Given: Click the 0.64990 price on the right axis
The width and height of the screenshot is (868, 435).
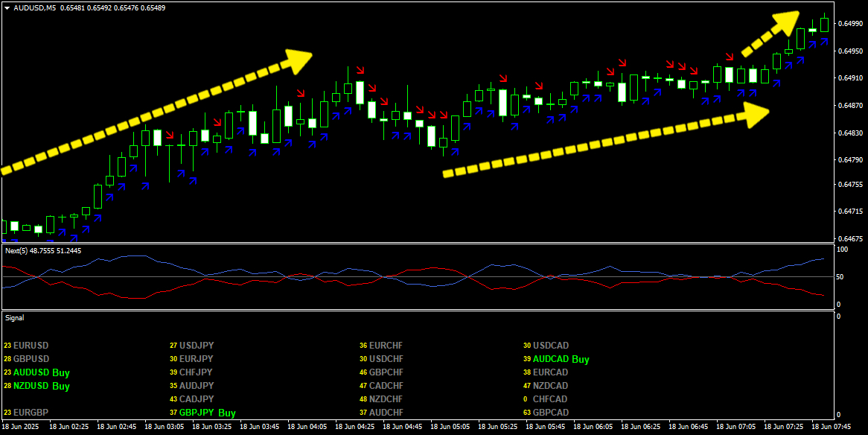Looking at the screenshot, I should pyautogui.click(x=849, y=24).
